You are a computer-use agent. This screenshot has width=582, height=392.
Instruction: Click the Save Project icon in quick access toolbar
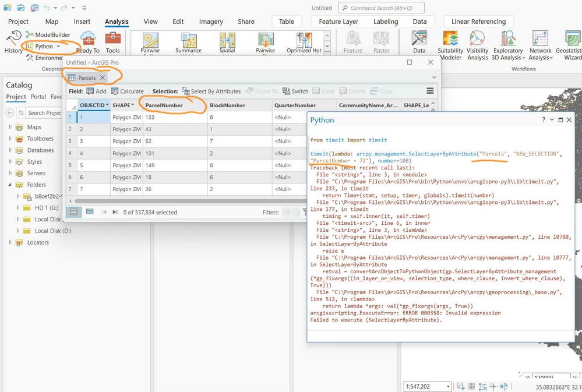click(x=34, y=8)
